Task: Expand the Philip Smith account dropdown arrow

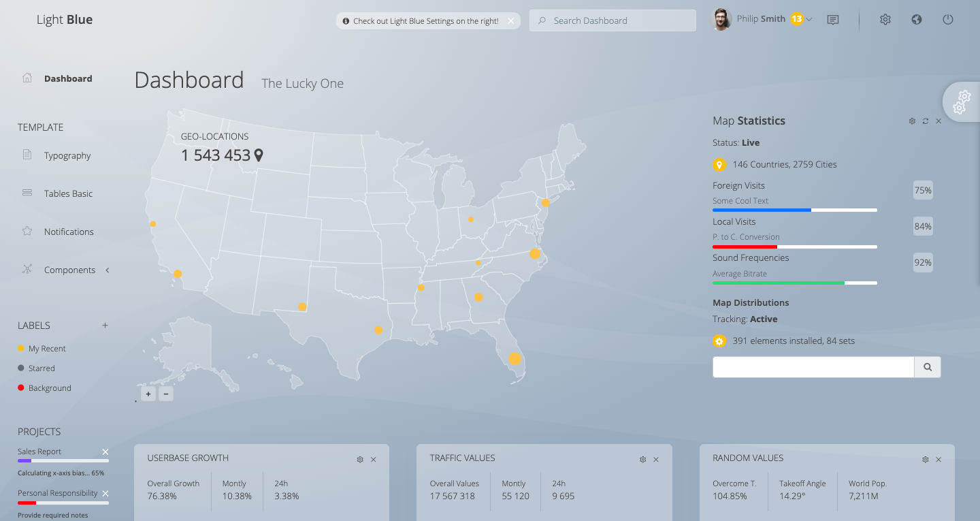Action: (x=809, y=20)
